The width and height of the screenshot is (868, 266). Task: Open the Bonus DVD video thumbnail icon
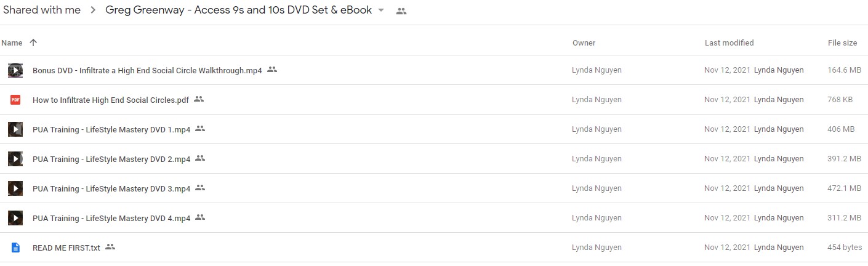[15, 70]
